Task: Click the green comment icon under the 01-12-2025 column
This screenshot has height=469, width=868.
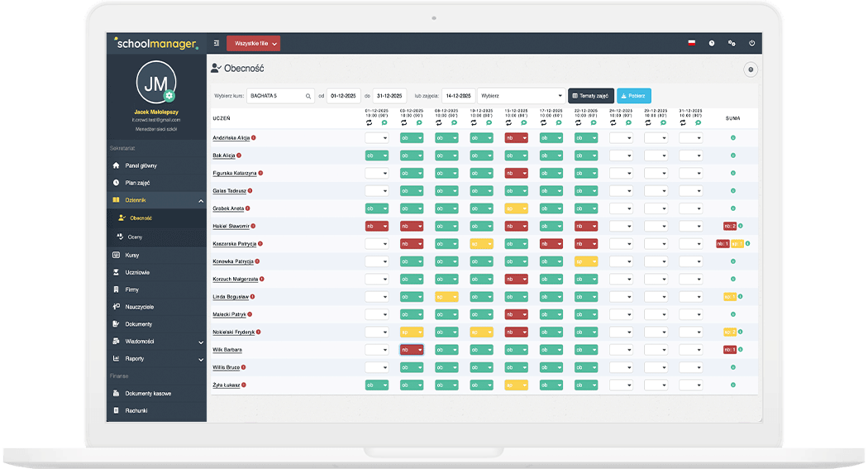Action: (x=384, y=122)
